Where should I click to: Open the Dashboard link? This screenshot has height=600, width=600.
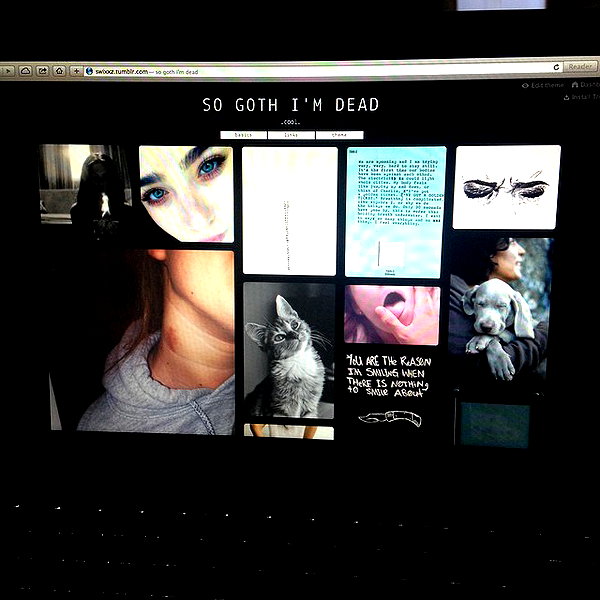(586, 85)
